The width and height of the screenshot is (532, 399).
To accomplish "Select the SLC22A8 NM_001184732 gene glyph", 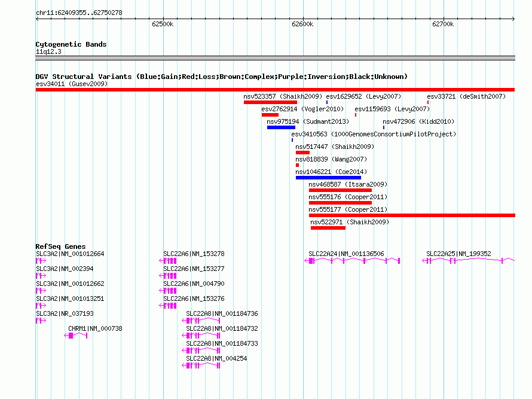I will [x=201, y=336].
